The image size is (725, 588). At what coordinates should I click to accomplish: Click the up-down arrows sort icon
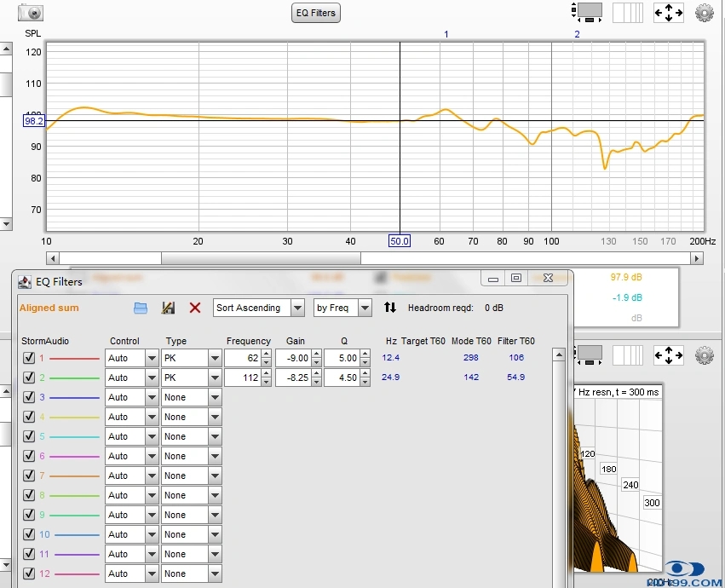(x=390, y=308)
